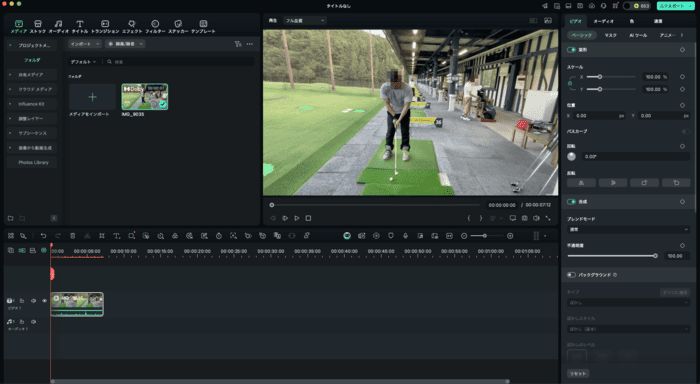The image size is (700, 384).
Task: Take a snapshot of the preview
Action: [x=525, y=218]
